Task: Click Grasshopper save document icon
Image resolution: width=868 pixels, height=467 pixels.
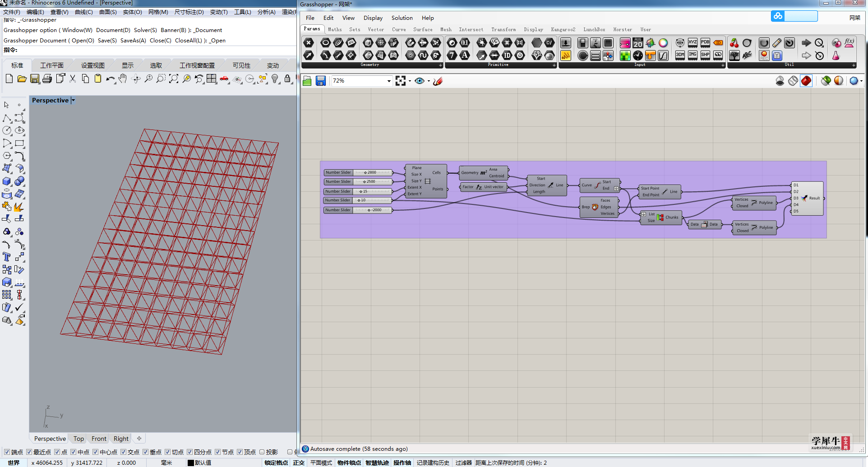Action: coord(321,81)
